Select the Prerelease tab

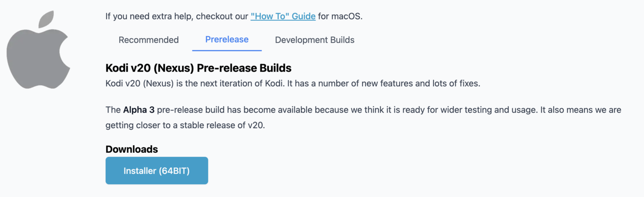click(227, 40)
